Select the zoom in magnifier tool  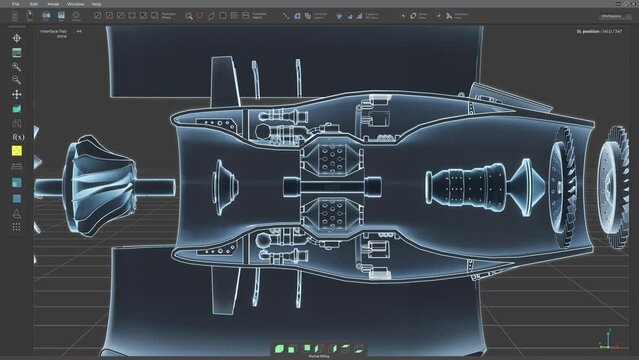click(16, 66)
